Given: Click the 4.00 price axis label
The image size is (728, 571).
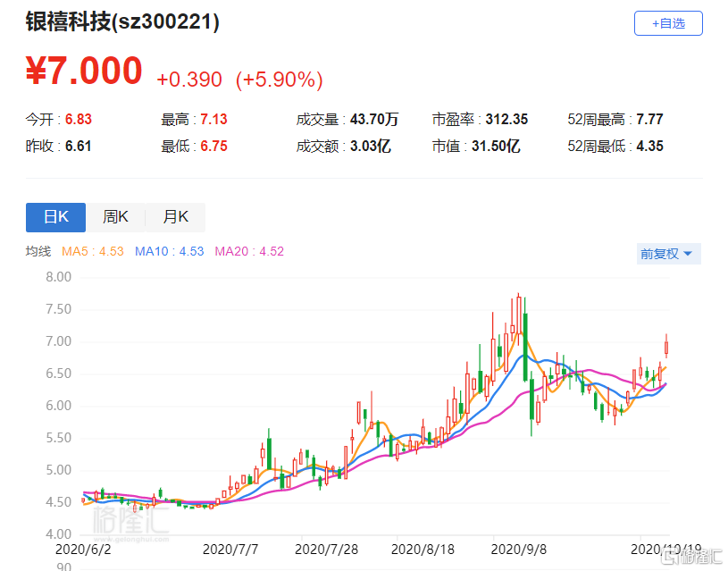Looking at the screenshot, I should click(x=58, y=533).
